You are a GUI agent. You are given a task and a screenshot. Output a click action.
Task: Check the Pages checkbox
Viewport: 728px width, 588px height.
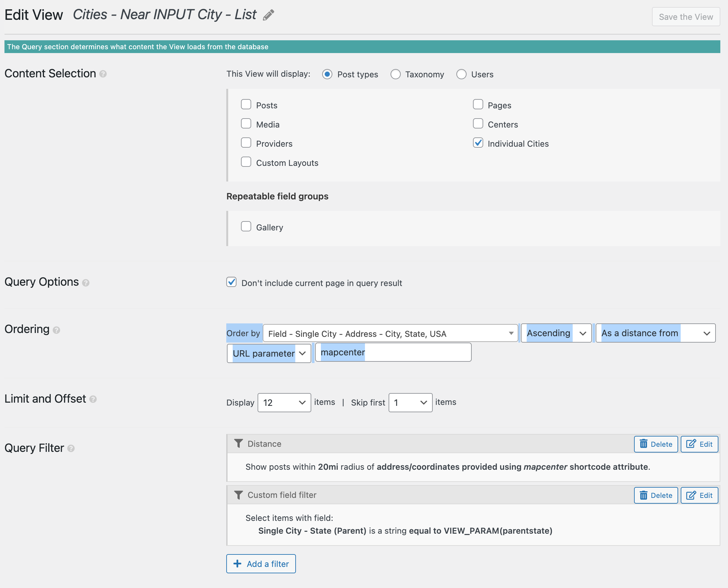(478, 104)
